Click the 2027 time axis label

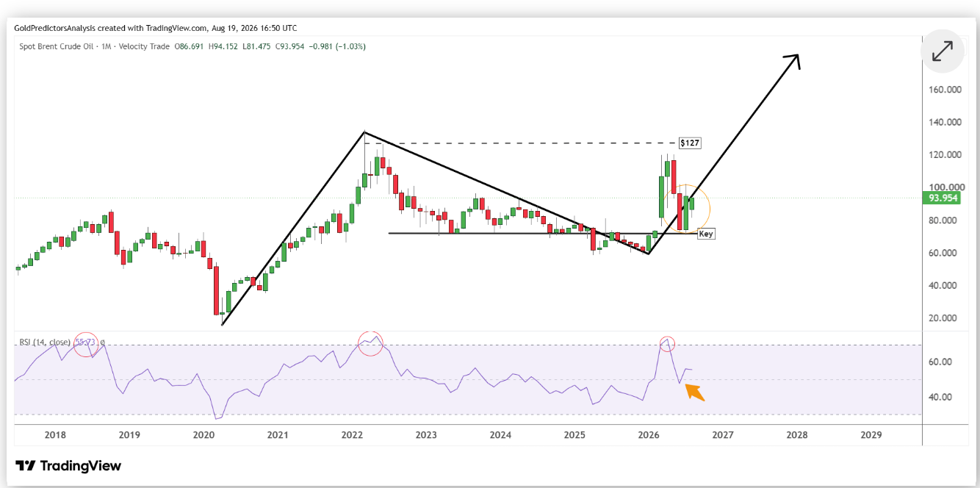point(723,435)
